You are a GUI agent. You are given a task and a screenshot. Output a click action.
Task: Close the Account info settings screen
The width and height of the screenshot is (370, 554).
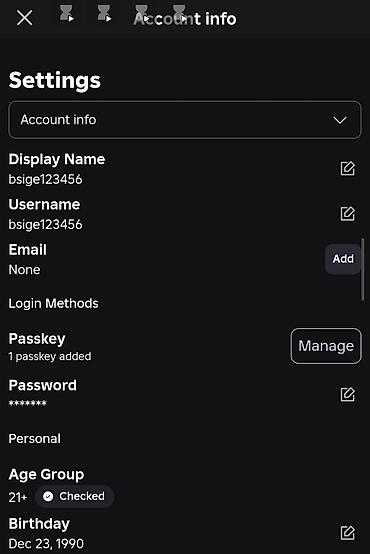click(24, 18)
